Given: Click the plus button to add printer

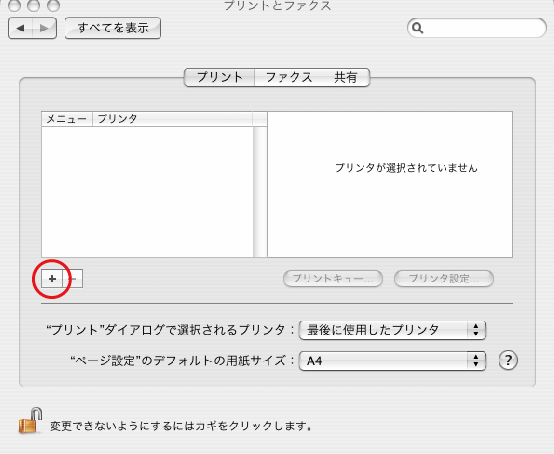Looking at the screenshot, I should (52, 279).
